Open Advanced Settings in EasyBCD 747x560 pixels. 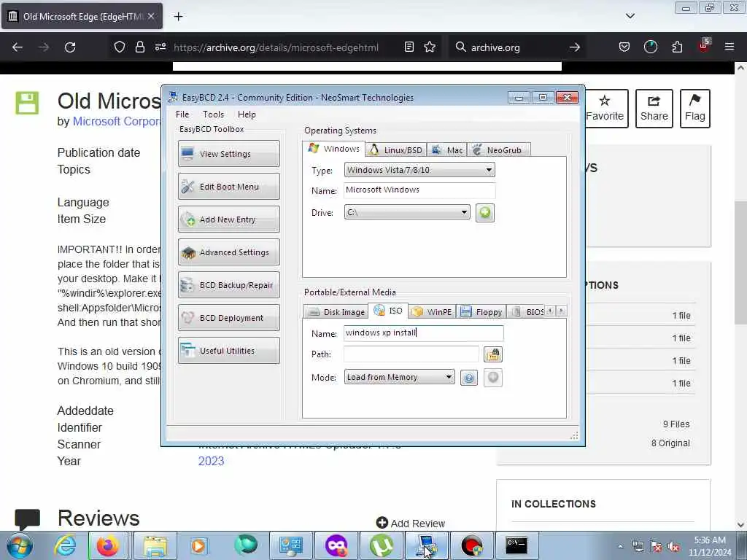(x=228, y=252)
